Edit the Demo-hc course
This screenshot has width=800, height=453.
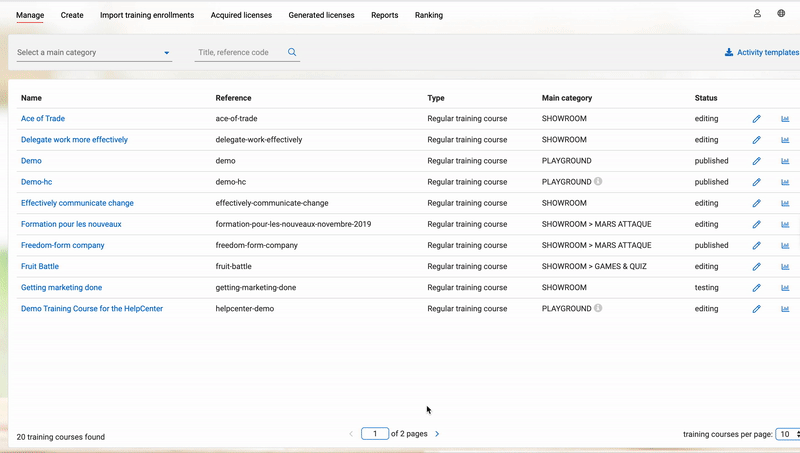tap(756, 182)
